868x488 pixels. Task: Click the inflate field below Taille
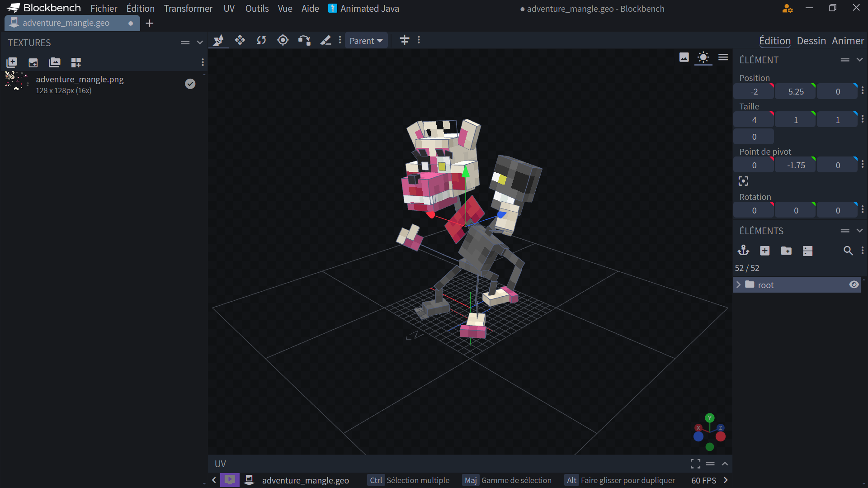[754, 137]
